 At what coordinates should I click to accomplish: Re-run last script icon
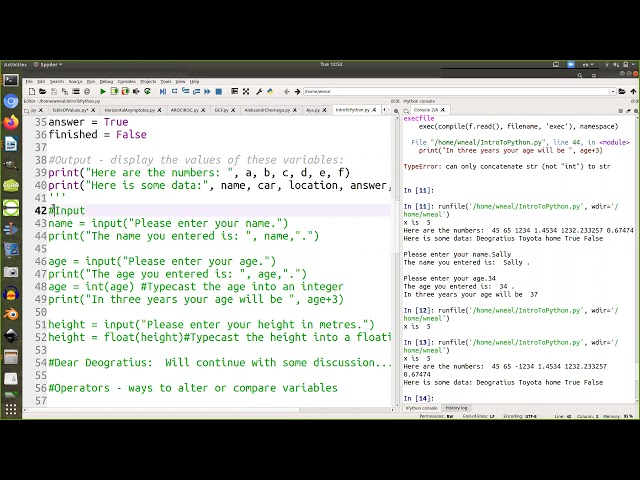click(147, 91)
